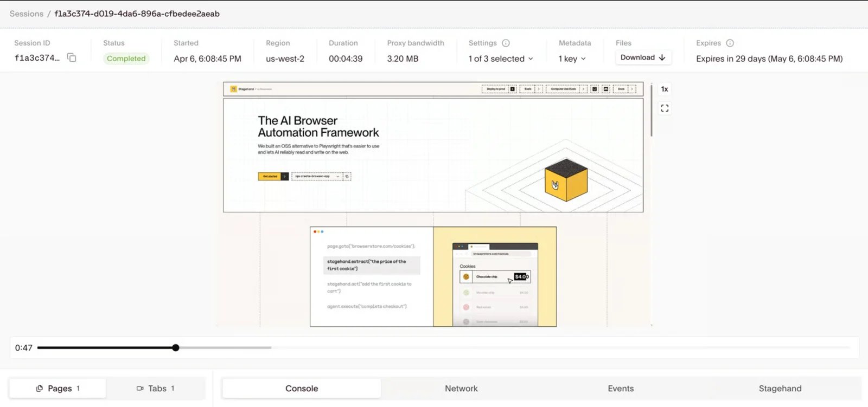Open Docs link in replay header
868x407 pixels.
pyautogui.click(x=624, y=89)
